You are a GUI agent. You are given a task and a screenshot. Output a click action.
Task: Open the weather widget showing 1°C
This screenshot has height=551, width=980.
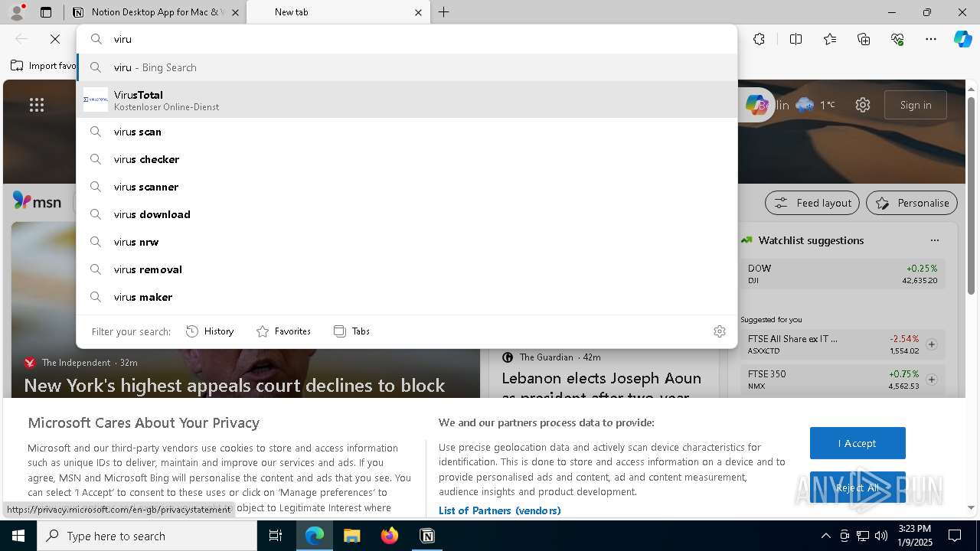click(x=815, y=105)
